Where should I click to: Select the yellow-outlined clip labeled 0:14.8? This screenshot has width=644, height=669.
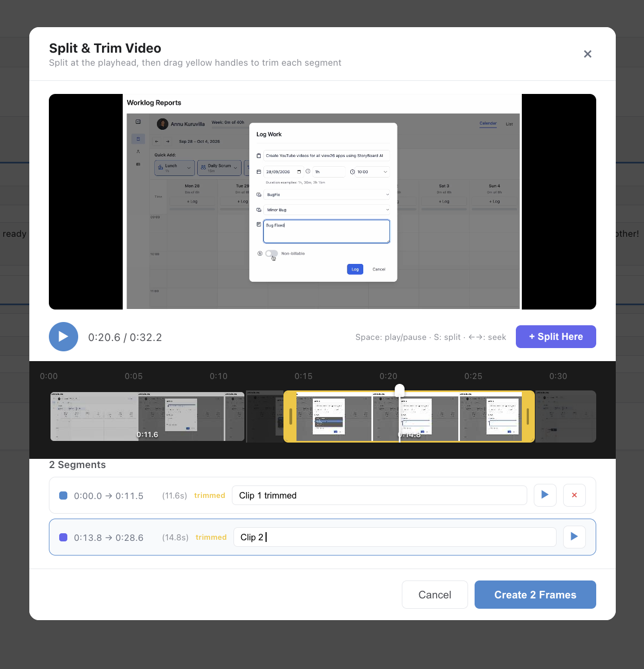409,416
